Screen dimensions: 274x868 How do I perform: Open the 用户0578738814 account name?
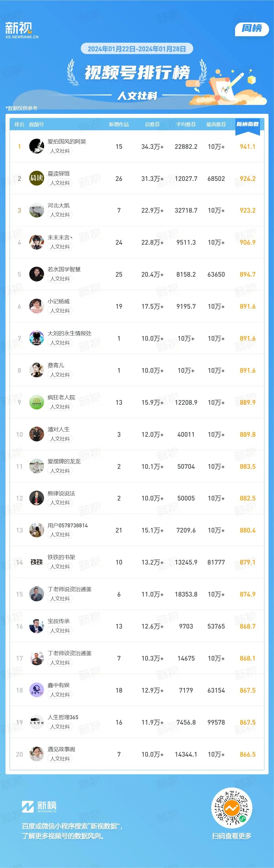(x=68, y=525)
